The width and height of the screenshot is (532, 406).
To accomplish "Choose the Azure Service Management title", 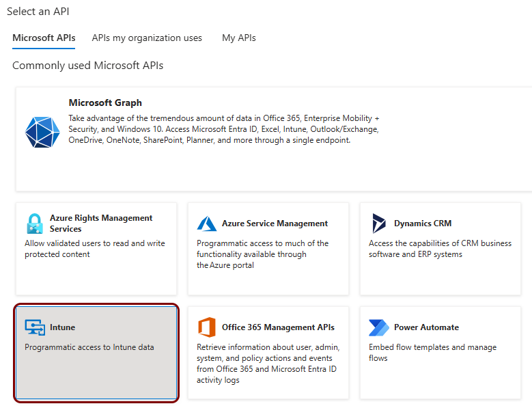I will pos(275,224).
